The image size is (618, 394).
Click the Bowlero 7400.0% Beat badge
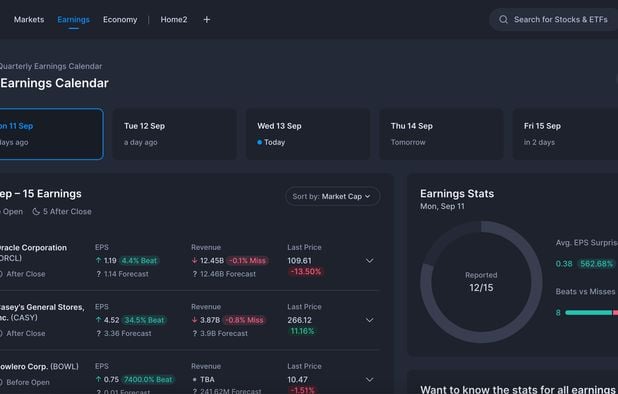[x=148, y=379]
